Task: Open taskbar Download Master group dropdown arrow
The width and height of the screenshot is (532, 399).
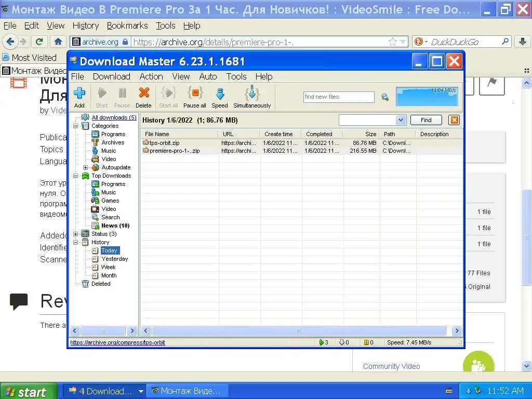Action: [x=141, y=391]
